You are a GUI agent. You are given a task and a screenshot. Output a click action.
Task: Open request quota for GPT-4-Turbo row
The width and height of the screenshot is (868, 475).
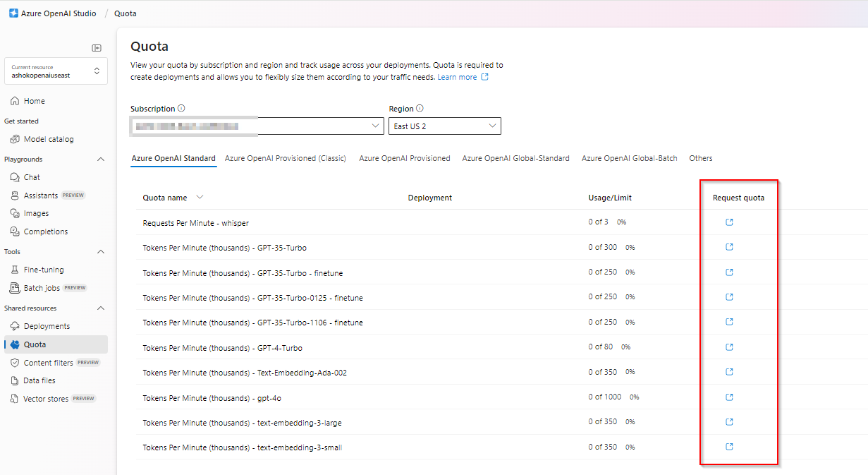(729, 347)
